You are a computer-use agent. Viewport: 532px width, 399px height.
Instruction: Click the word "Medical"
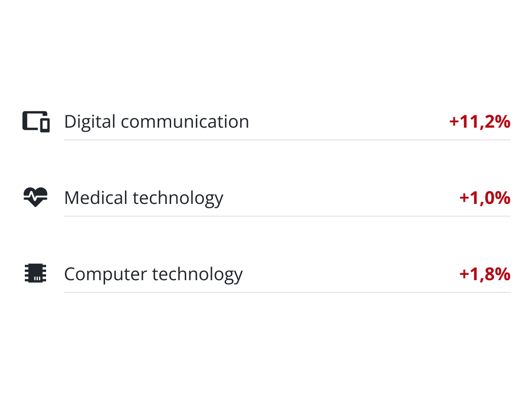[x=96, y=198]
